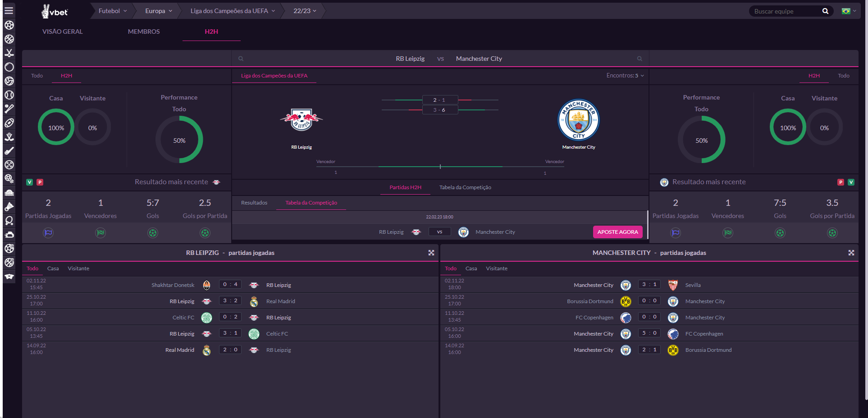Click Manchester City 50% Performance gauge
Viewport: 868px width, 418px height.
tap(702, 140)
